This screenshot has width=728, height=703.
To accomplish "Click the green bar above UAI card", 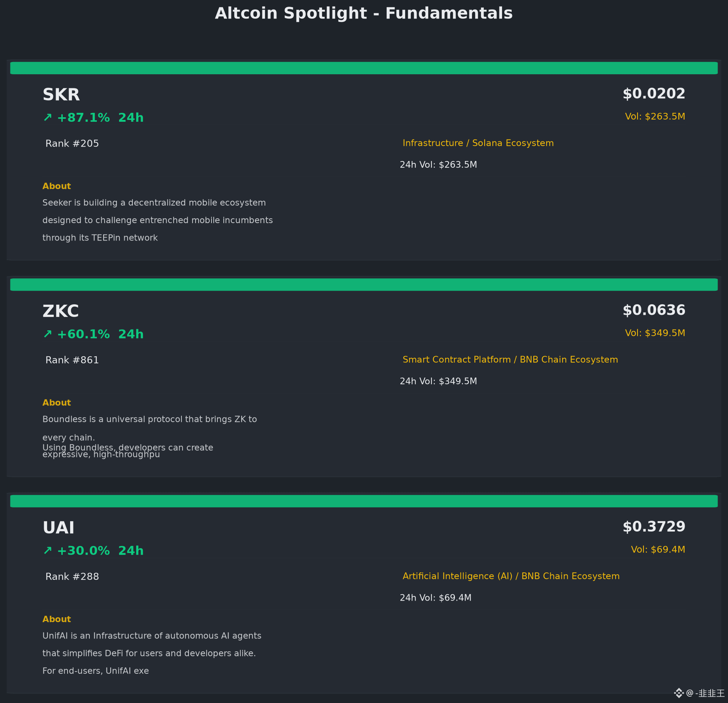I will tap(364, 501).
